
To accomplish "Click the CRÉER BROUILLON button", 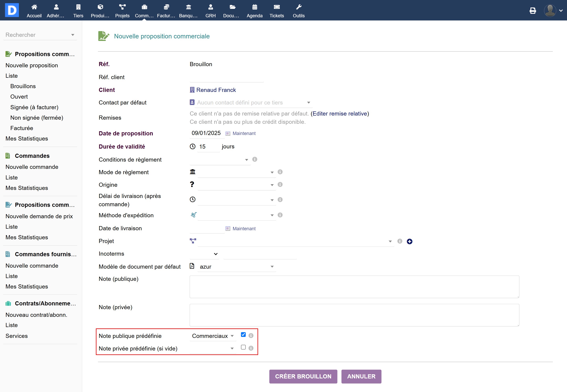I will [x=303, y=376].
